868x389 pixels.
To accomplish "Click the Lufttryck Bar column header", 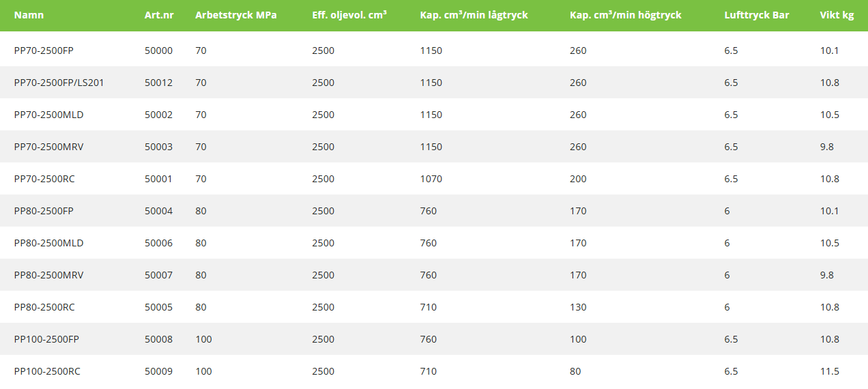I will (x=757, y=15).
